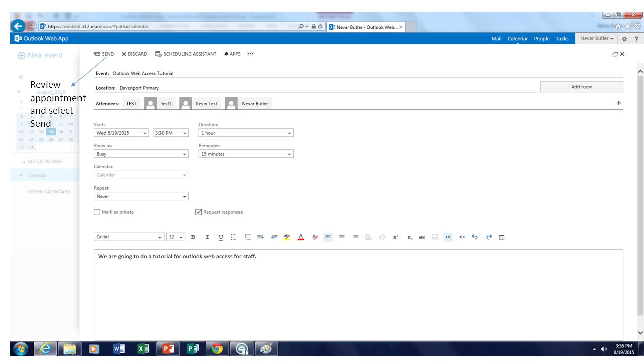Redo last edit in message body
This screenshot has height=362, width=644.
pos(489,237)
